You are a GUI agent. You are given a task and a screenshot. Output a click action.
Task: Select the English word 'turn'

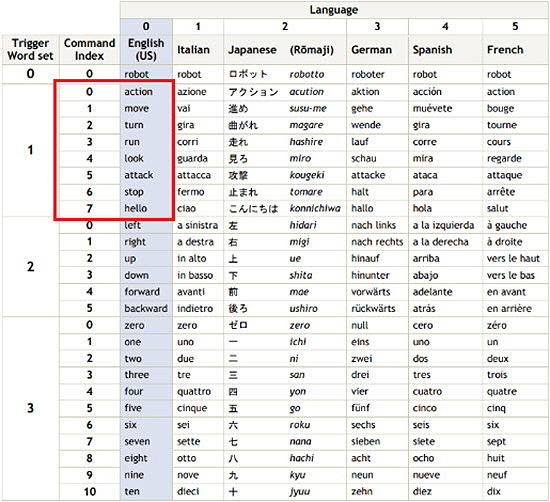pyautogui.click(x=134, y=125)
